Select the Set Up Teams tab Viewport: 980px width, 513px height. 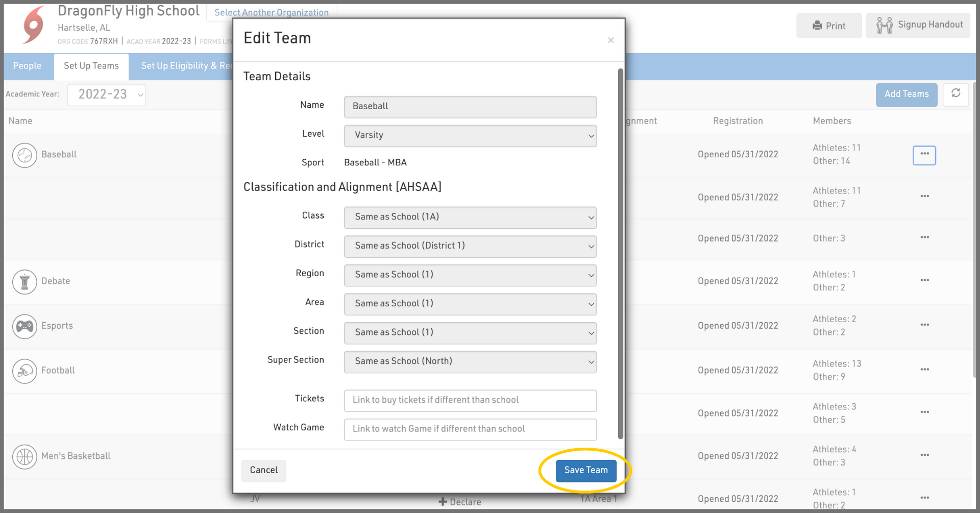(91, 66)
